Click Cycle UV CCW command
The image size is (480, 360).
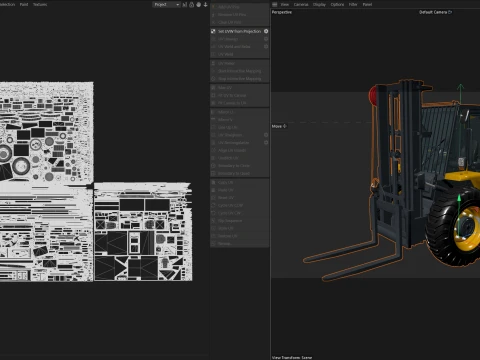click(240, 205)
